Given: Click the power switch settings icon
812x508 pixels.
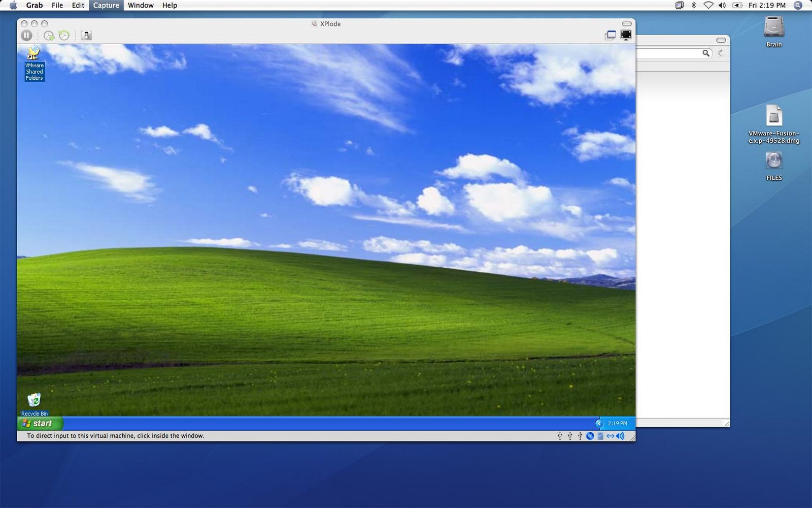Looking at the screenshot, I should coord(87,35).
